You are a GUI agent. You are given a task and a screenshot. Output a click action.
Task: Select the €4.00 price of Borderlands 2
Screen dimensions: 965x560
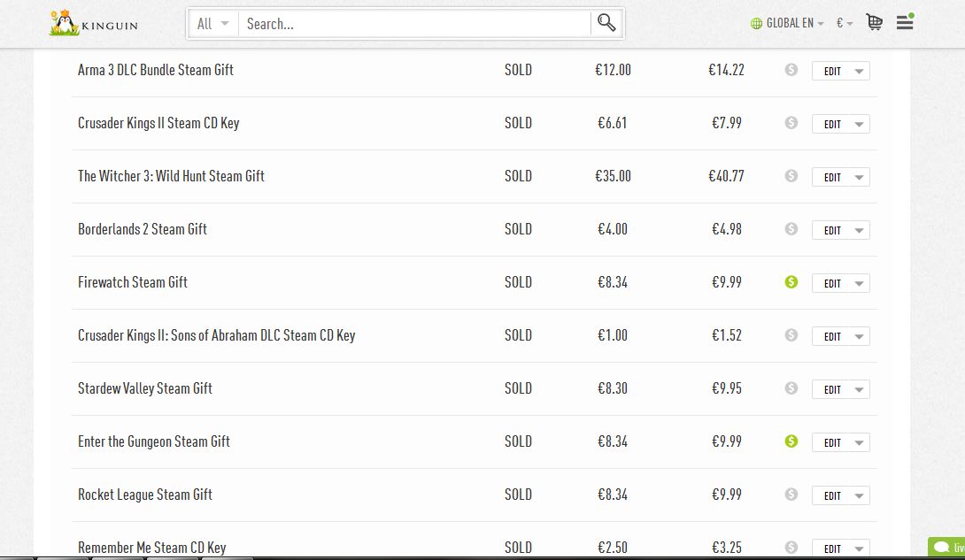click(613, 229)
